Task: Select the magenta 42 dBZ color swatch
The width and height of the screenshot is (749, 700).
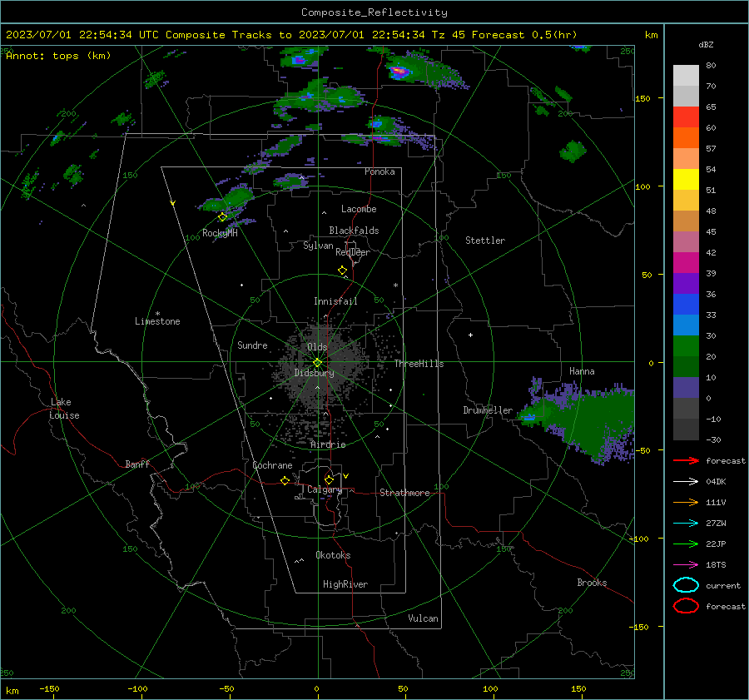Action: coord(686,262)
